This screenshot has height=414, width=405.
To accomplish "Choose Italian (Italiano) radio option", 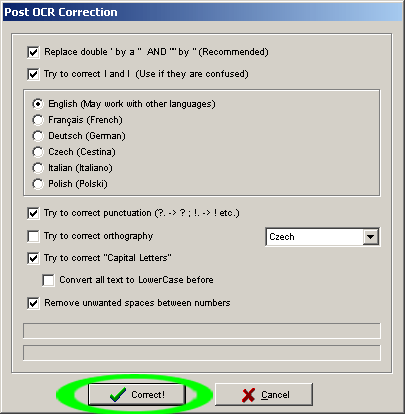I will tap(38, 168).
